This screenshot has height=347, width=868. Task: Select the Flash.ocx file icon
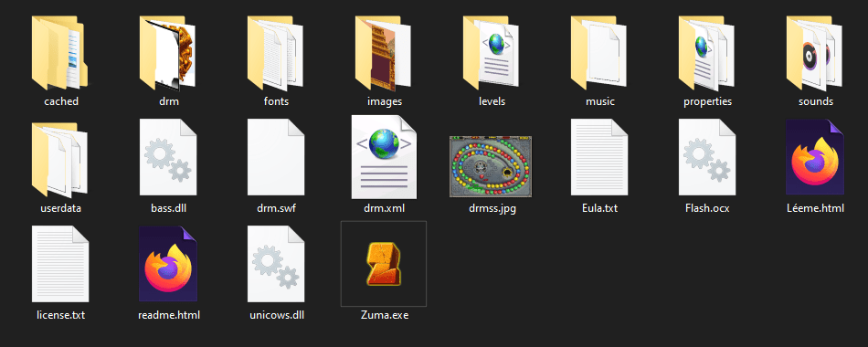(x=707, y=157)
